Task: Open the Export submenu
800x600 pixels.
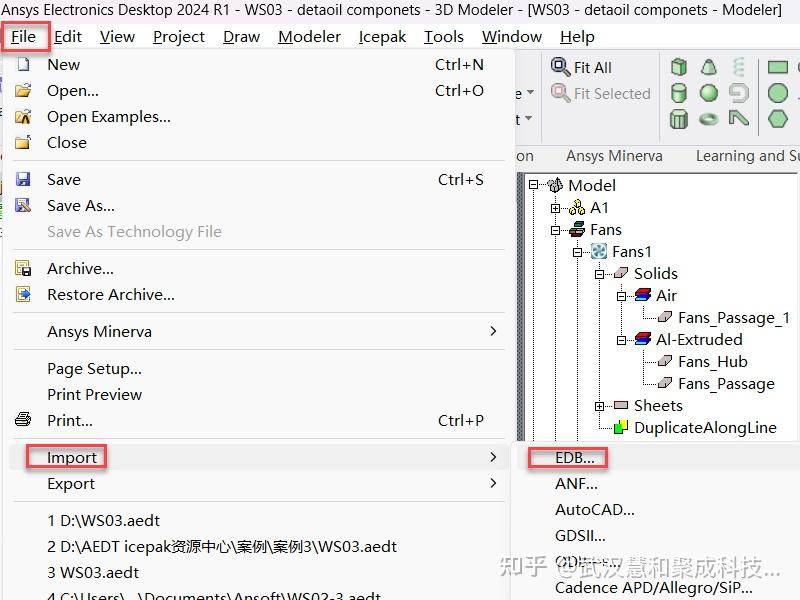Action: click(259, 483)
